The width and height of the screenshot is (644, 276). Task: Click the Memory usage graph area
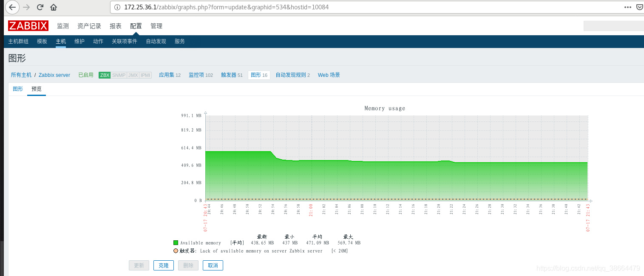(396, 158)
